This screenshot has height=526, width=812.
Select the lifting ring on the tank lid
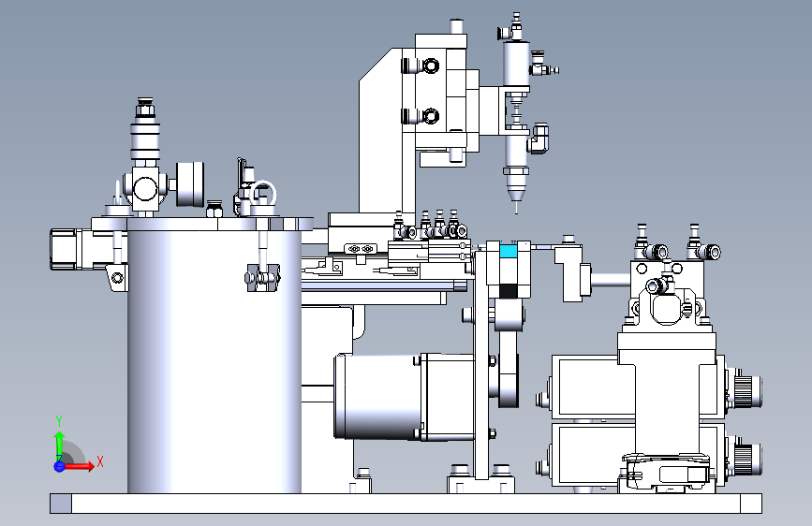click(263, 193)
